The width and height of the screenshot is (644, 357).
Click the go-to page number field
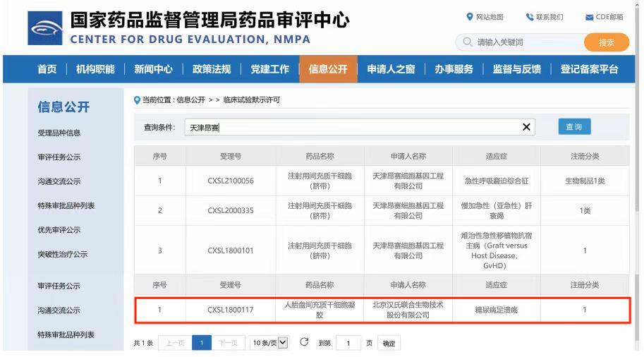pyautogui.click(x=348, y=343)
